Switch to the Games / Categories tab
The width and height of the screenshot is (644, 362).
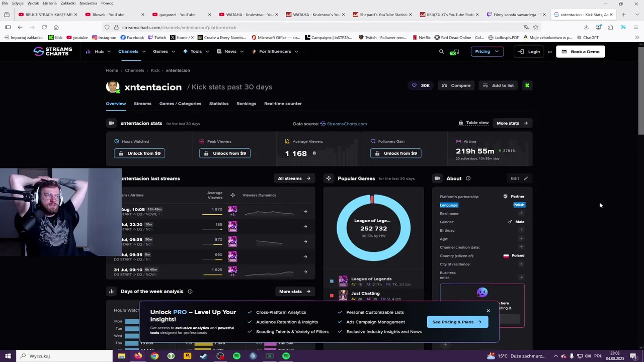[x=180, y=104]
